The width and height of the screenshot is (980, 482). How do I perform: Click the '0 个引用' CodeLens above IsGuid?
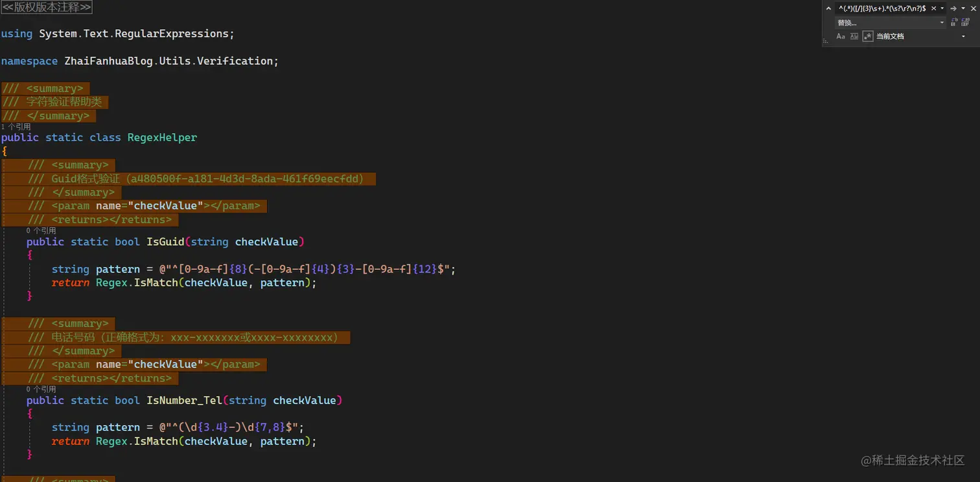click(41, 231)
